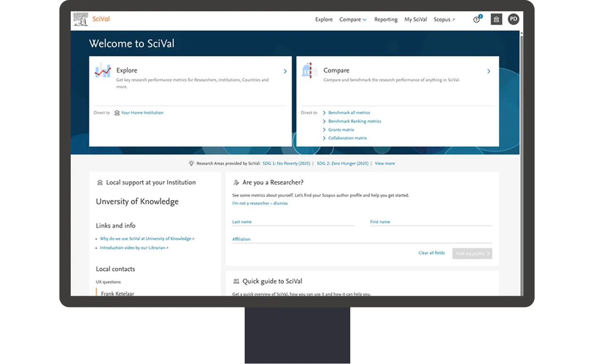Image resolution: width=594 pixels, height=364 pixels.
Task: Click the arrow on the Compare card
Action: [x=488, y=71]
